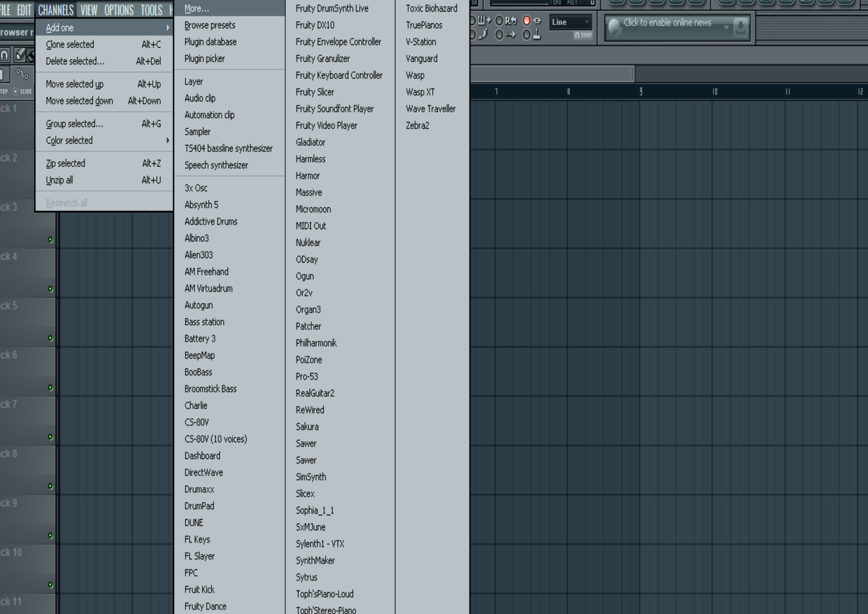
Task: Add TS404 bassline synthesizer
Action: (230, 148)
